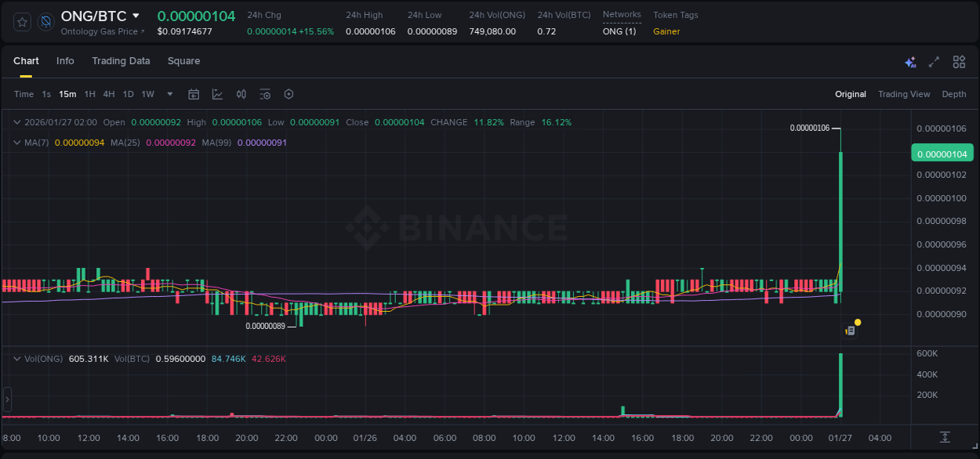Open the calendar go-to-date icon
Image resolution: width=980 pixels, height=459 pixels.
(x=194, y=94)
